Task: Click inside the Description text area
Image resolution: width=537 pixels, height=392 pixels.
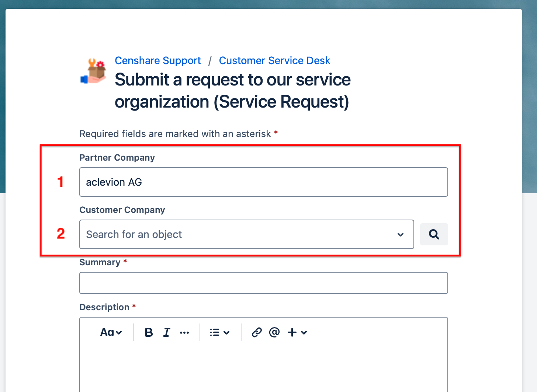Action: coord(263,365)
